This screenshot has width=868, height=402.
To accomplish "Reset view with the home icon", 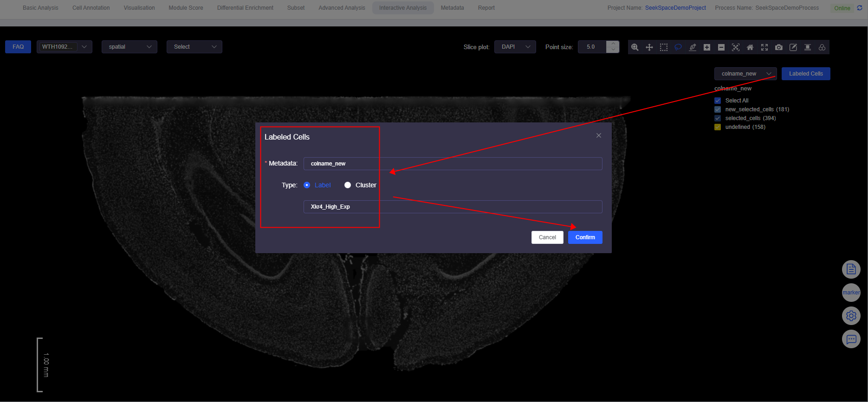I will (x=750, y=47).
